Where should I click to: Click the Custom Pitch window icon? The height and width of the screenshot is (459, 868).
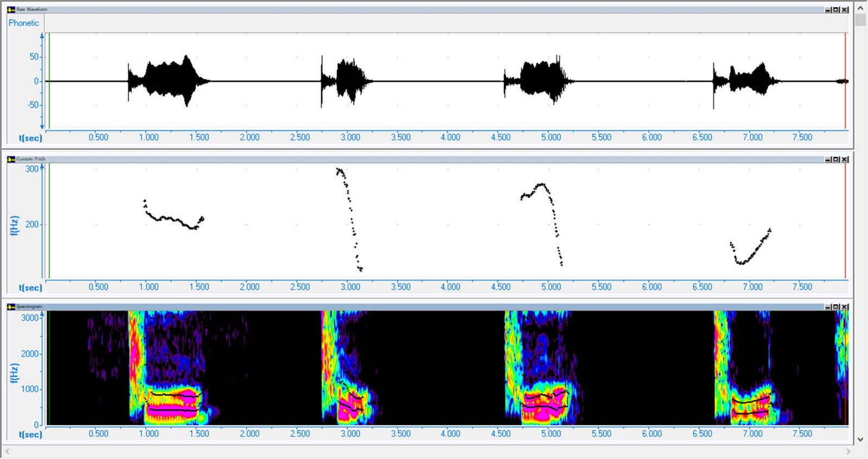coord(11,159)
